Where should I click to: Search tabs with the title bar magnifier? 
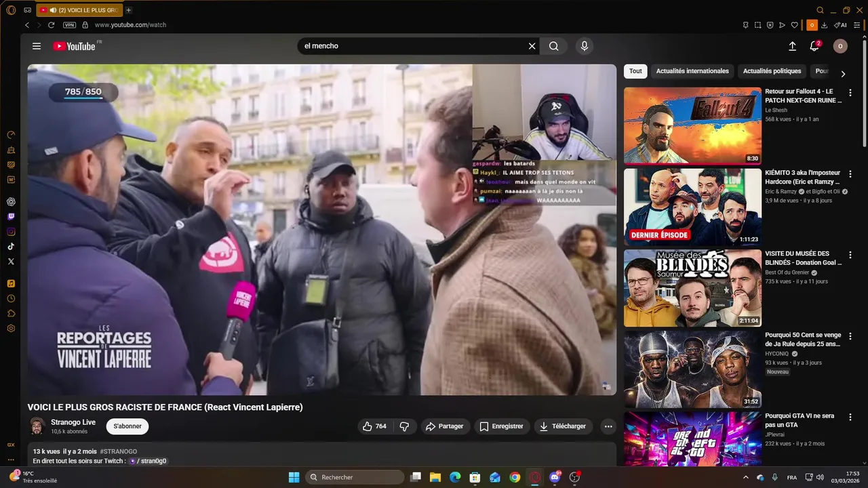(820, 10)
